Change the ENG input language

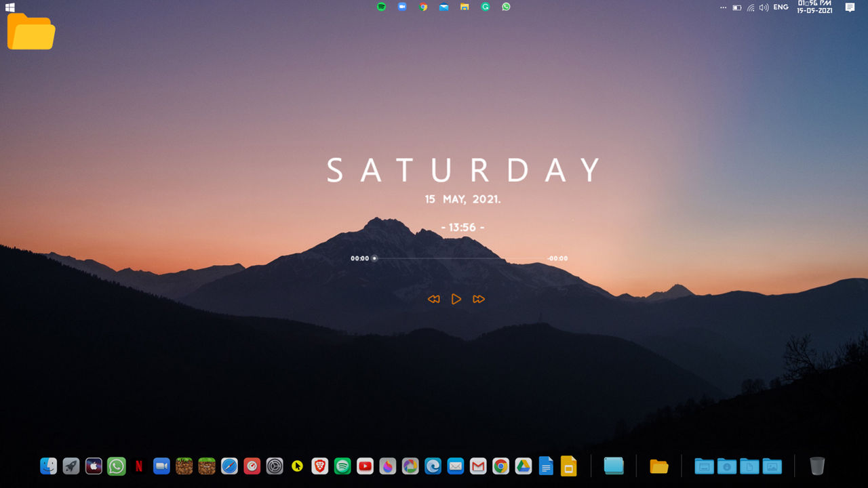click(781, 7)
